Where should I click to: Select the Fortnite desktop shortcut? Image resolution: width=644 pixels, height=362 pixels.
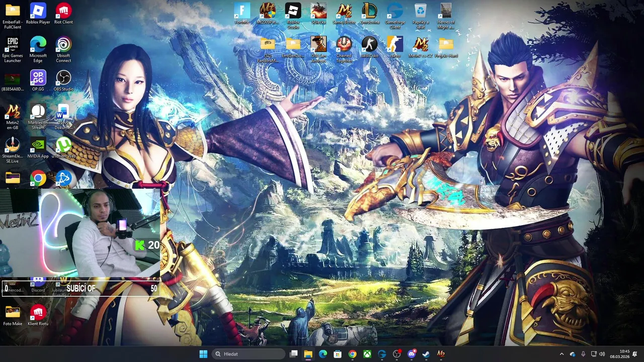pyautogui.click(x=242, y=14)
